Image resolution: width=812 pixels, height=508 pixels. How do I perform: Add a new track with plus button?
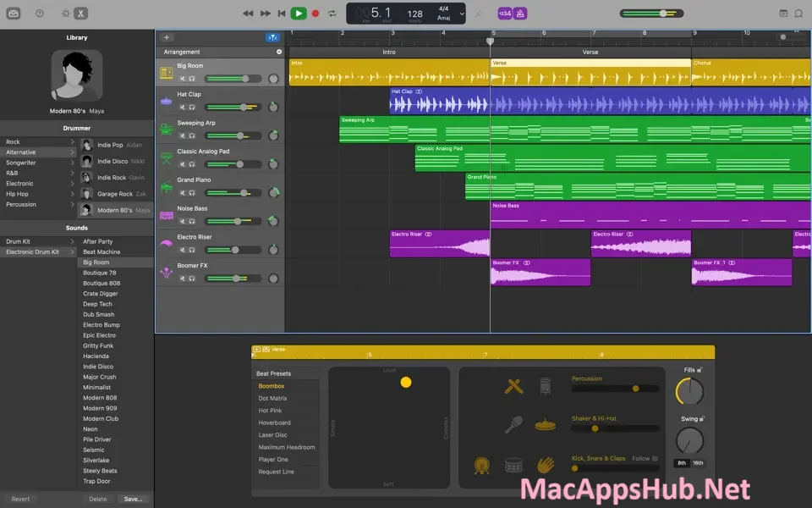click(167, 37)
